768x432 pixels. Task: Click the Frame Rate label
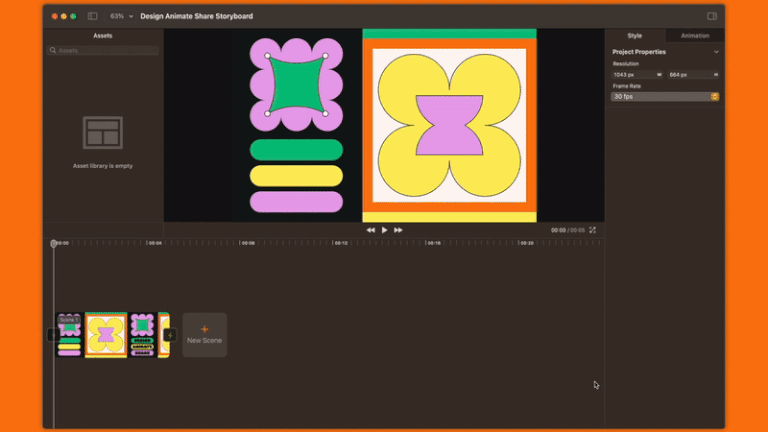626,86
